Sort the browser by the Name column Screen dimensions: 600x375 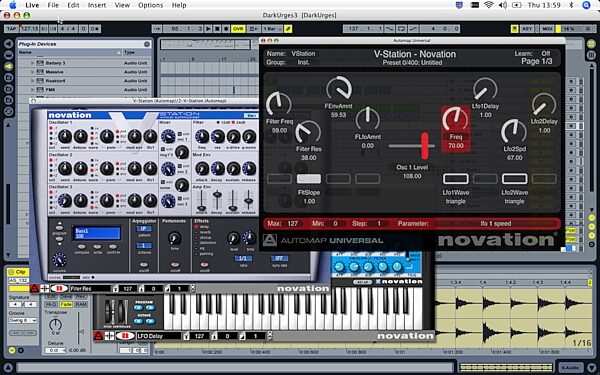click(x=69, y=52)
